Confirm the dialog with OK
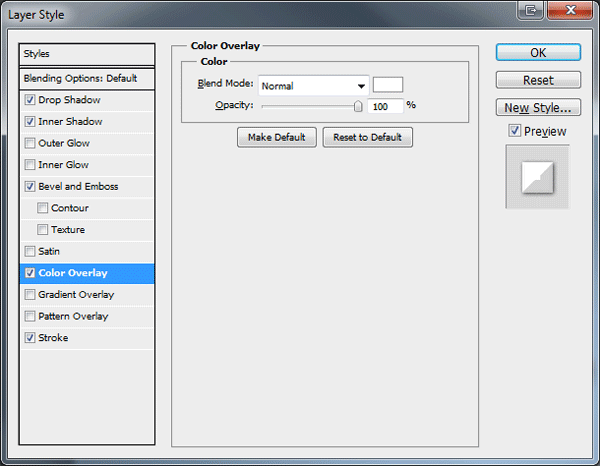The height and width of the screenshot is (466, 600). (x=538, y=52)
